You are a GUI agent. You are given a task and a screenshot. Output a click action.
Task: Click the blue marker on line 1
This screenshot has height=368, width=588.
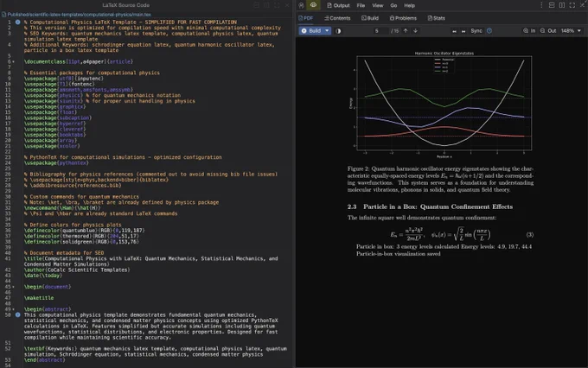click(x=17, y=22)
